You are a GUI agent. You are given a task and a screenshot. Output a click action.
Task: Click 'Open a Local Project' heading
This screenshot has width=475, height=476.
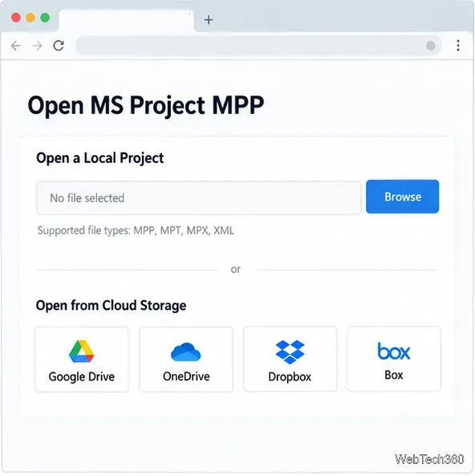click(x=99, y=158)
